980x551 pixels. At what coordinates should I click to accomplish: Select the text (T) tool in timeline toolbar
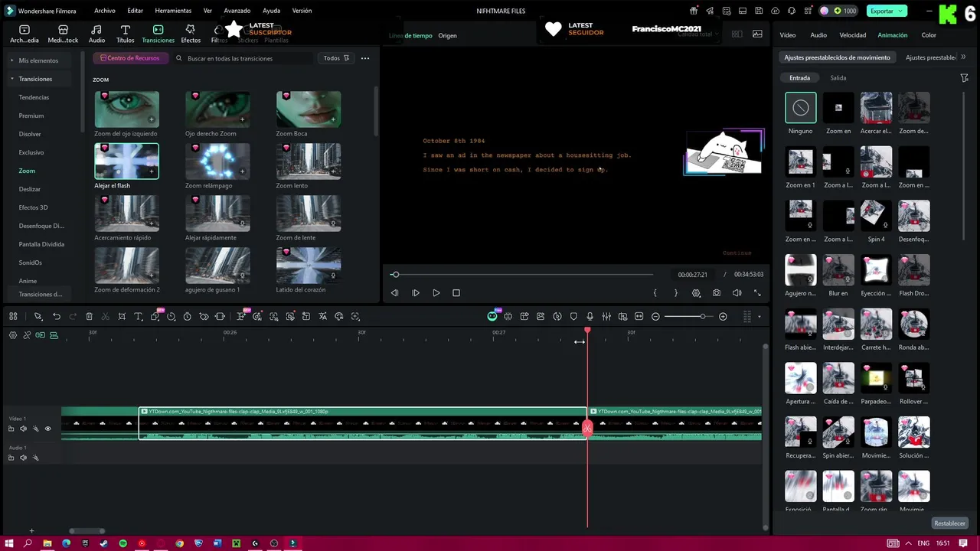point(139,316)
